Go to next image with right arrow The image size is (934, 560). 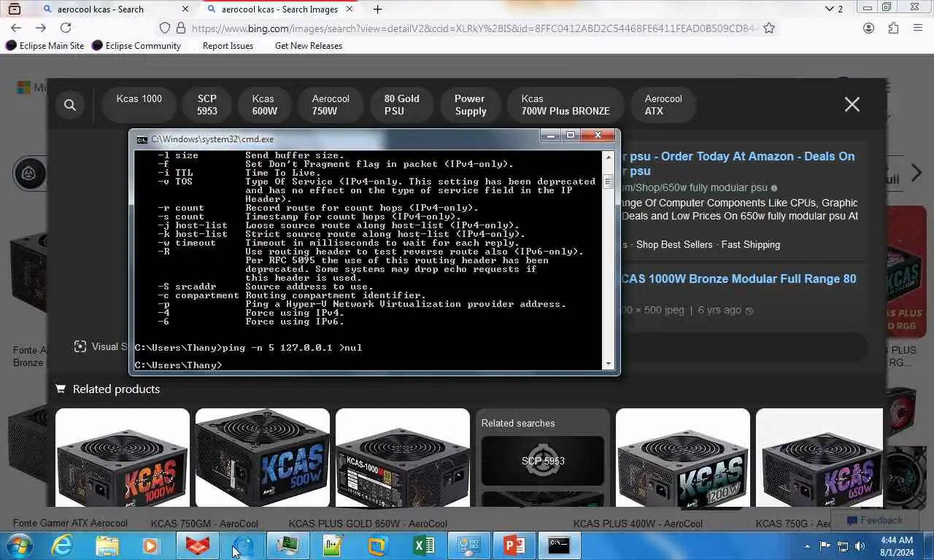916,174
